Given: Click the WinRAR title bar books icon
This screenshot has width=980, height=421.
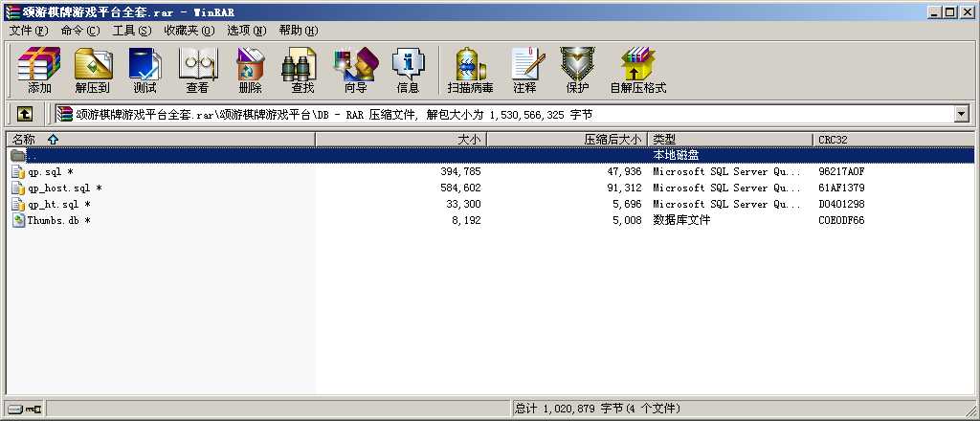Looking at the screenshot, I should (11, 11).
